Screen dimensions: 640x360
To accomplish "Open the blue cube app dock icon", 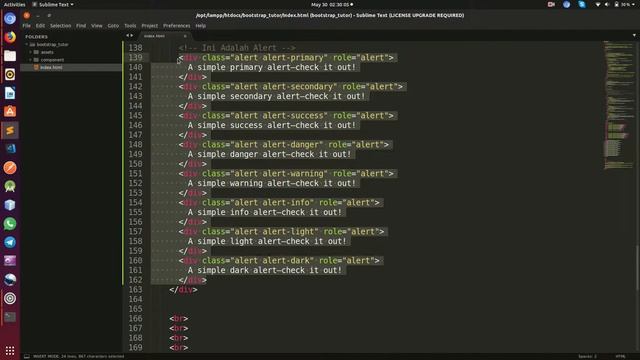I will [x=10, y=205].
